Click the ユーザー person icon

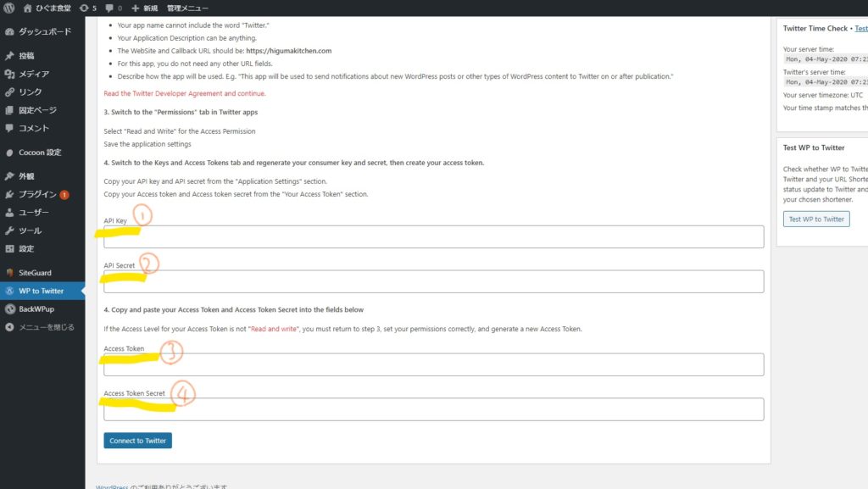[9, 213]
